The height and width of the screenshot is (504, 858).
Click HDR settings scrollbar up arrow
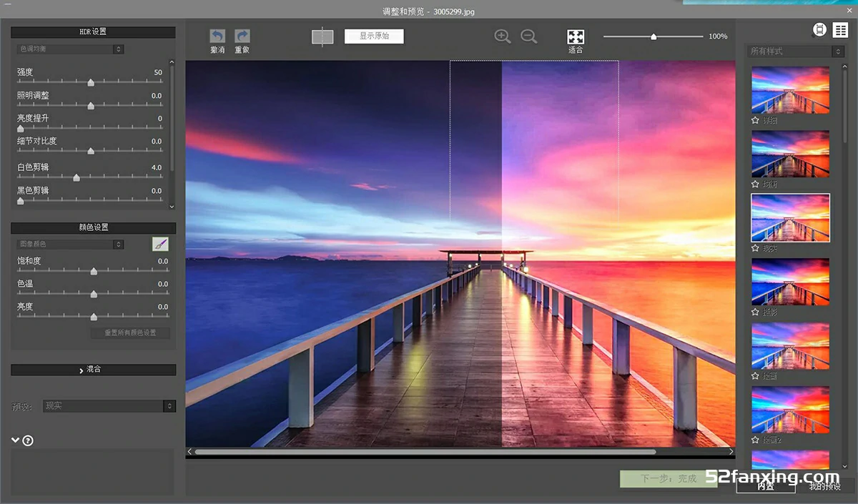(x=171, y=61)
